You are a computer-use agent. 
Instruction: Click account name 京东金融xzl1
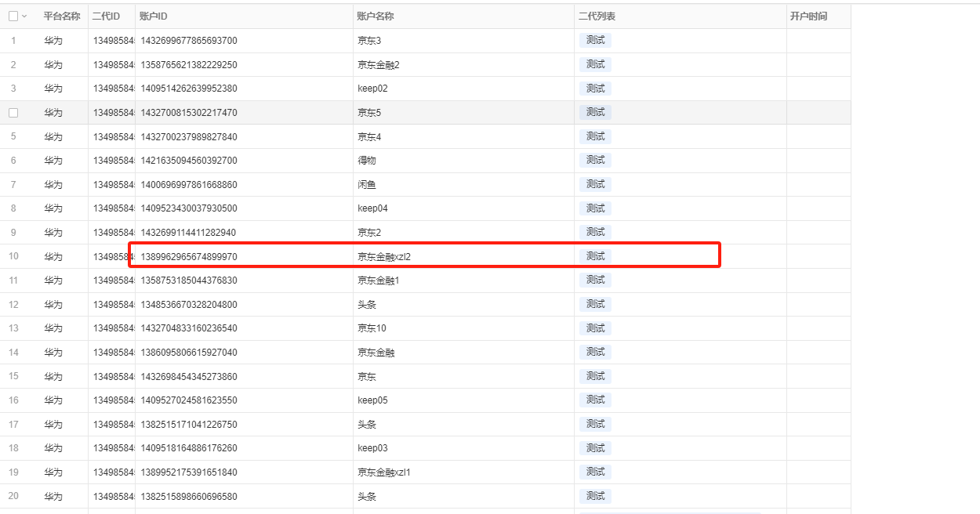(384, 472)
